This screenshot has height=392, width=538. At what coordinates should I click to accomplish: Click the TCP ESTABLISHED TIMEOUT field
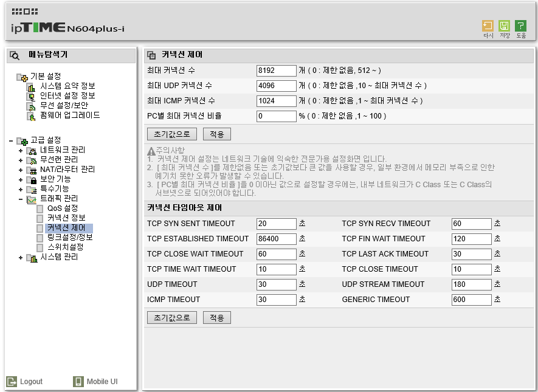tap(276, 239)
